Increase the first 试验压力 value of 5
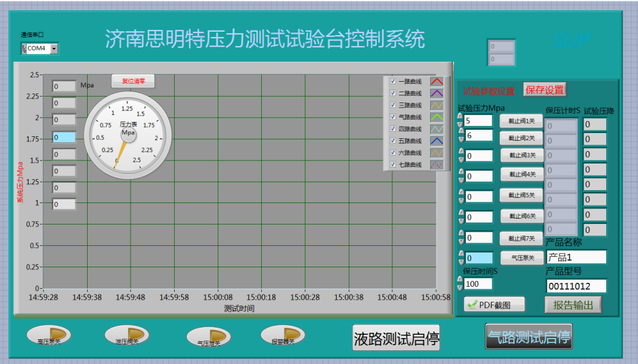 click(461, 117)
